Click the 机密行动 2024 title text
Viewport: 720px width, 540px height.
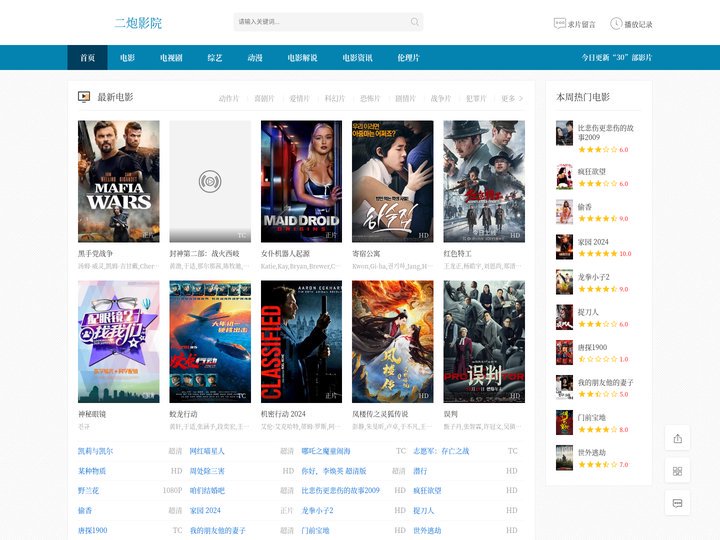(283, 414)
